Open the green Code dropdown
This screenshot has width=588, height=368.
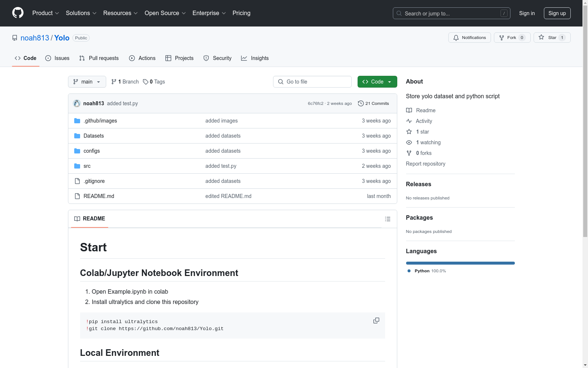377,82
